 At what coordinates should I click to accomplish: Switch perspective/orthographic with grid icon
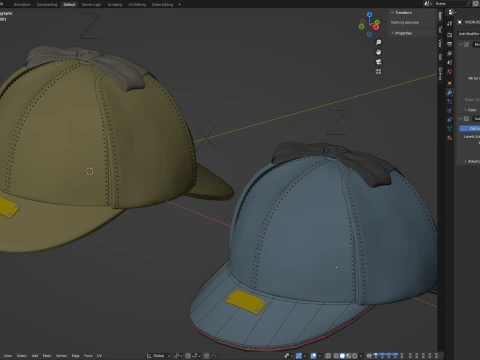378,72
